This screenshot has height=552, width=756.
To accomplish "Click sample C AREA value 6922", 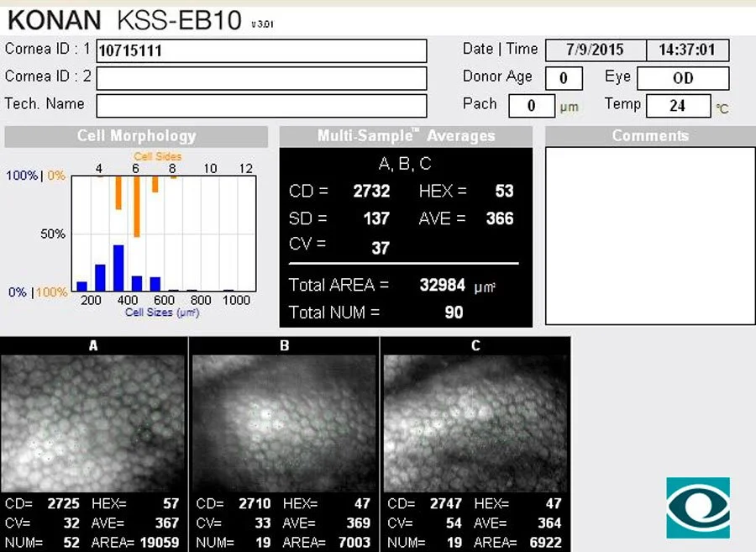I will pyautogui.click(x=546, y=543).
